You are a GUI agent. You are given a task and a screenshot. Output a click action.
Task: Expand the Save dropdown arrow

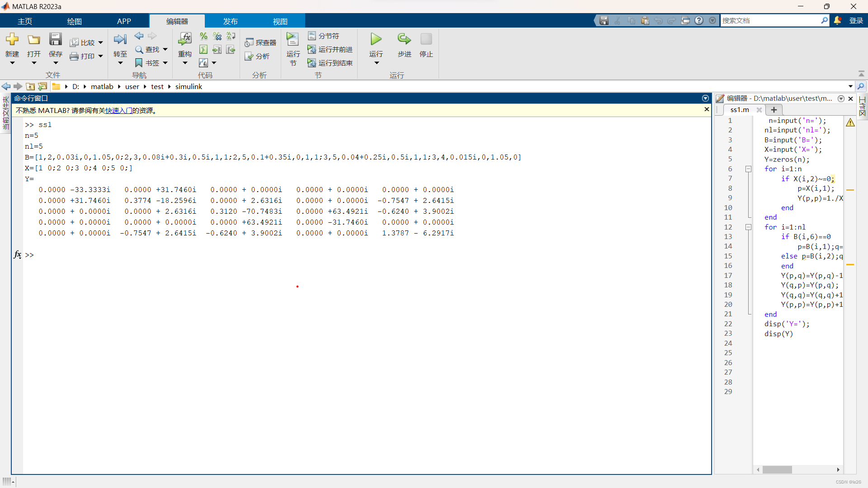56,63
